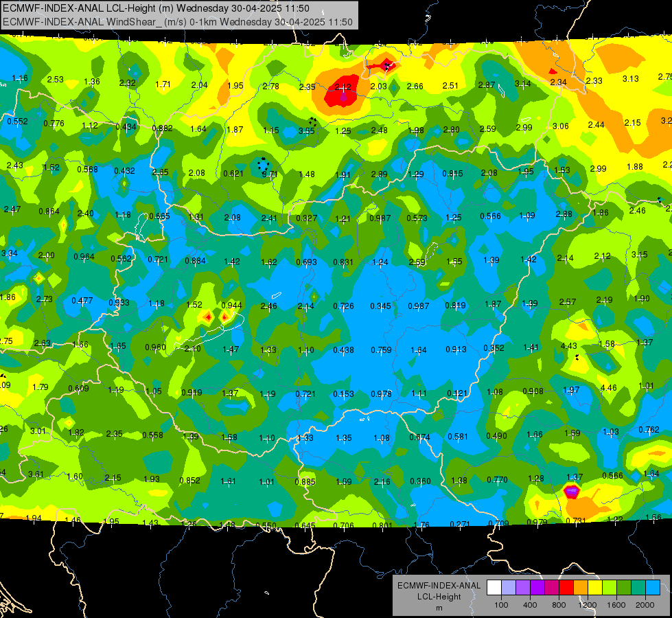The height and width of the screenshot is (618, 672).
Task: Click the yellow swatch in the legend
Action: tap(595, 588)
